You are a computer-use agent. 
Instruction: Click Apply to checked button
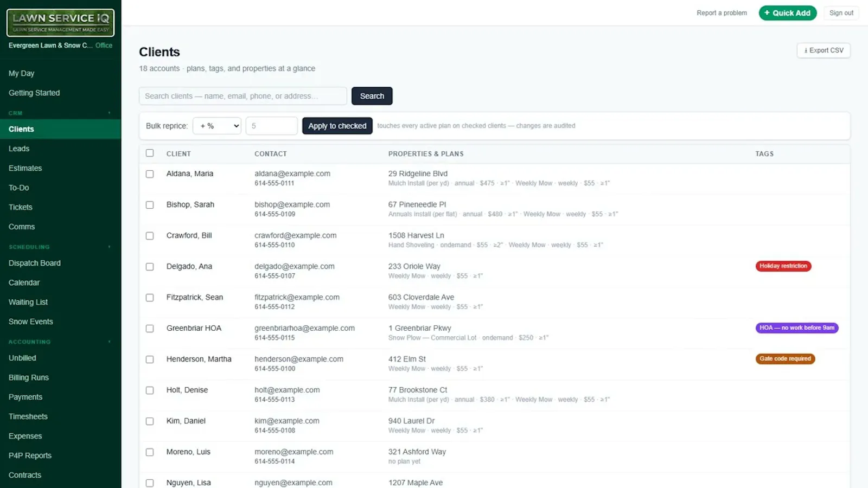point(337,126)
